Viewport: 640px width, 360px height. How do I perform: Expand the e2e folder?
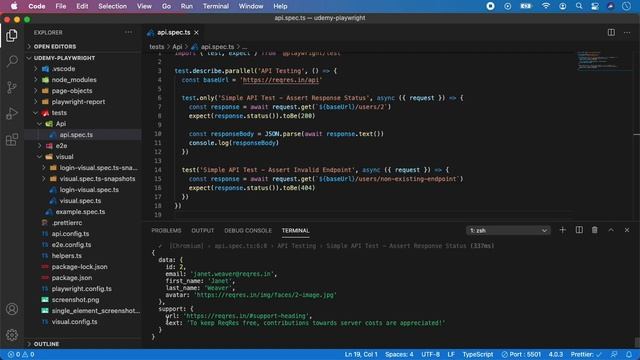coord(61,146)
